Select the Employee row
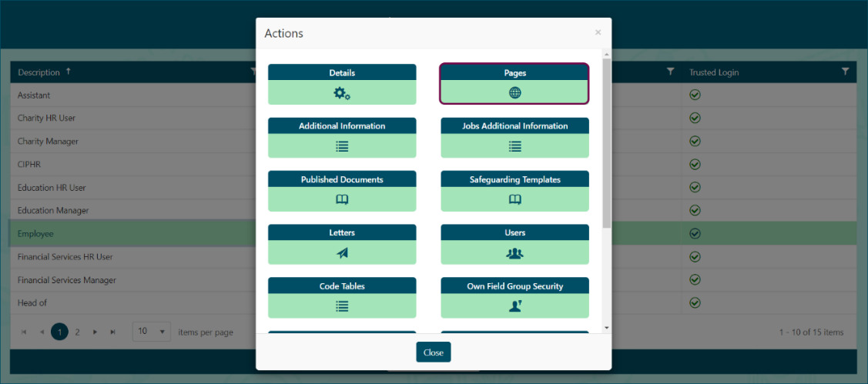This screenshot has height=384, width=868. (434, 234)
